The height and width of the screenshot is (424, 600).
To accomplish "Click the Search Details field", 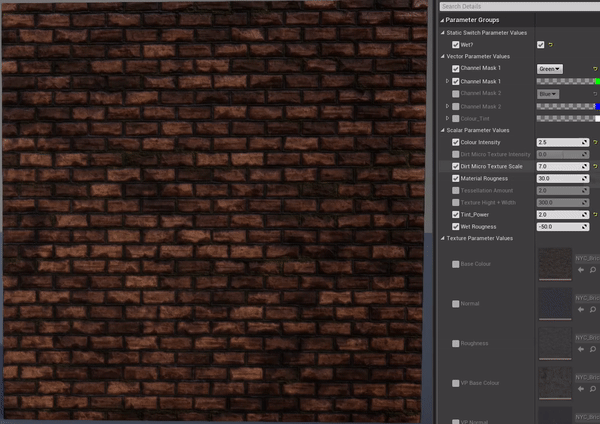I will tap(520, 7).
